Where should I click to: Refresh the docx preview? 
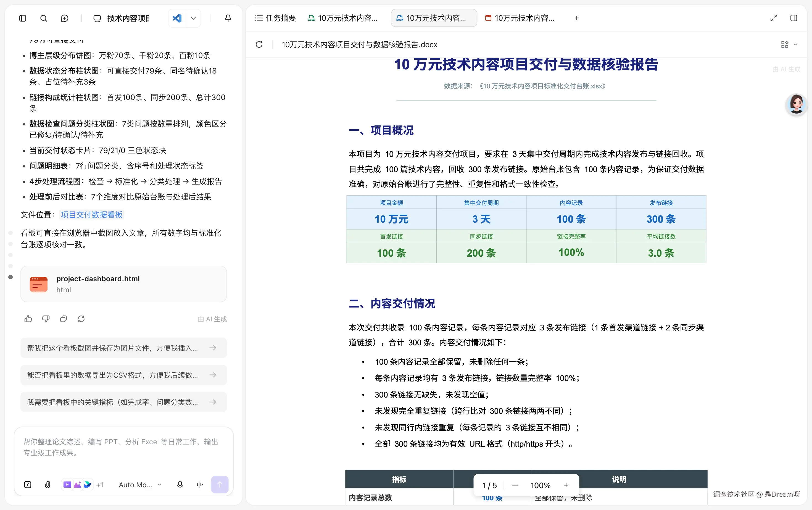pyautogui.click(x=259, y=44)
